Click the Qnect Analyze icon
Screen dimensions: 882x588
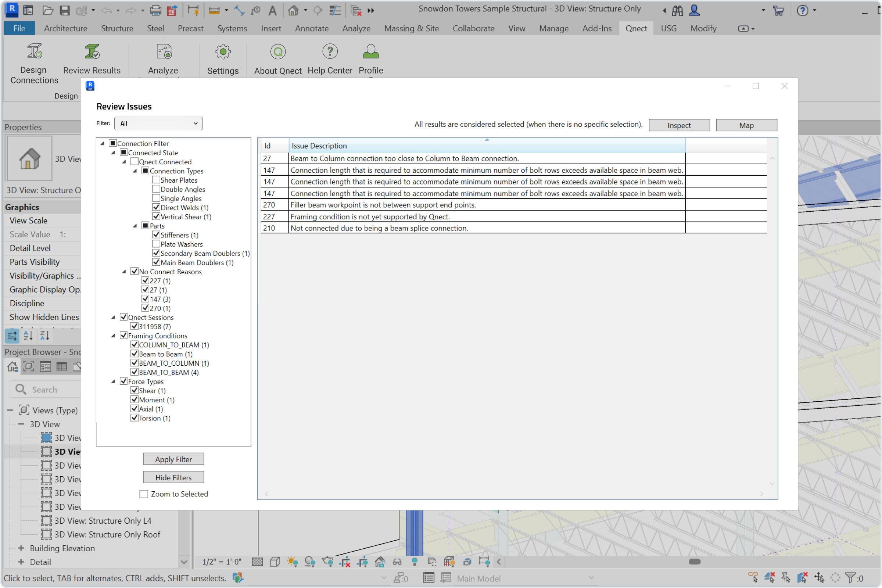pyautogui.click(x=164, y=51)
